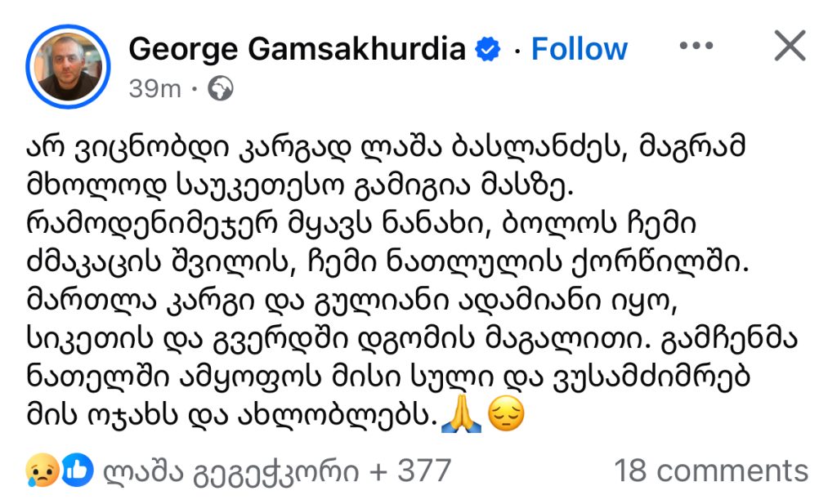Click the sad face reaction icon

41,471
